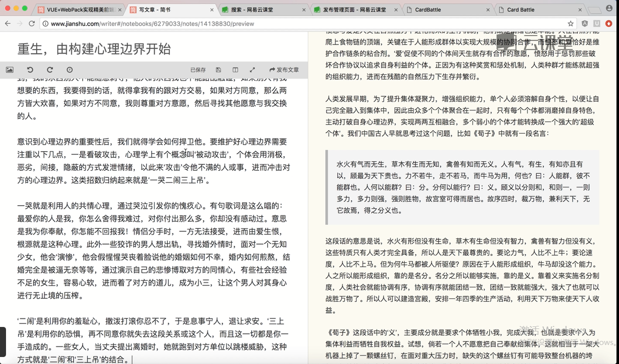The height and width of the screenshot is (364, 619).
Task: Open the red browser menu icon
Action: [x=608, y=24]
